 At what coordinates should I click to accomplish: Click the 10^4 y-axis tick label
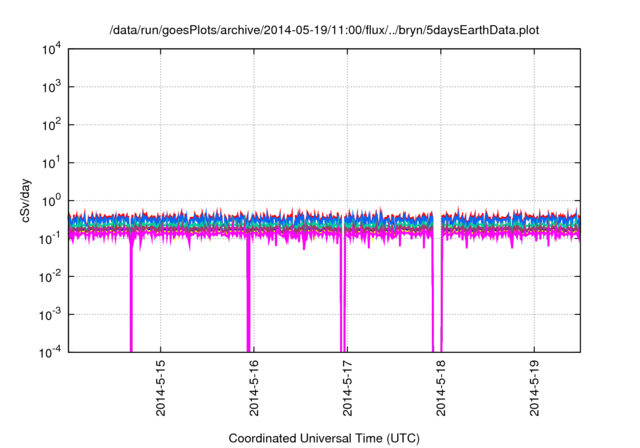pos(52,49)
